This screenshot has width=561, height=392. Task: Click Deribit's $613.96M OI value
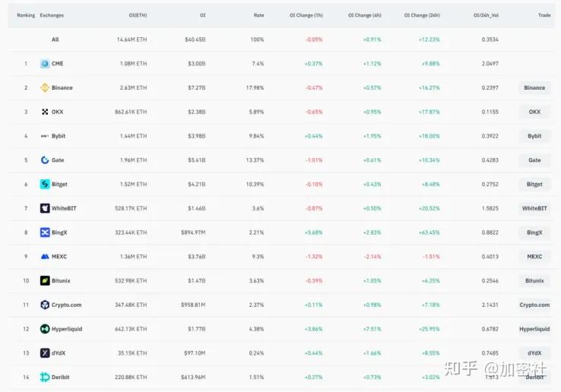[x=193, y=377]
